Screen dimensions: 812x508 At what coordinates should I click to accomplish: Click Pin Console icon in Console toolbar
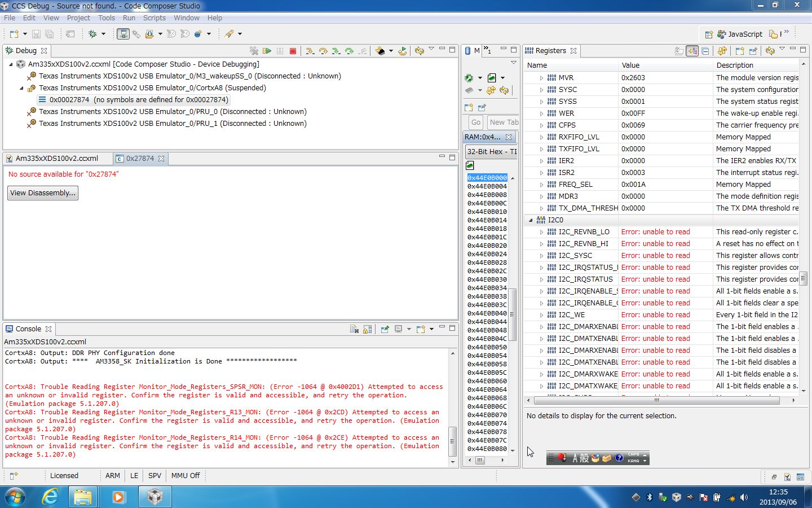[385, 329]
